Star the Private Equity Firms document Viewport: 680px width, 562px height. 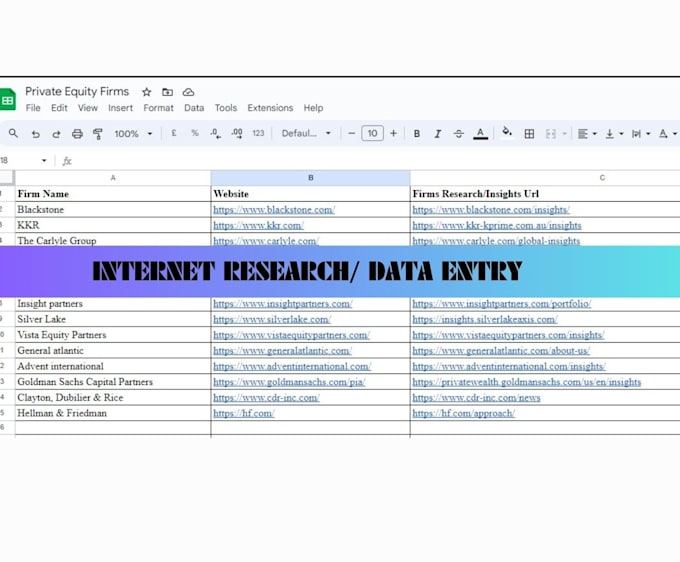pos(147,92)
